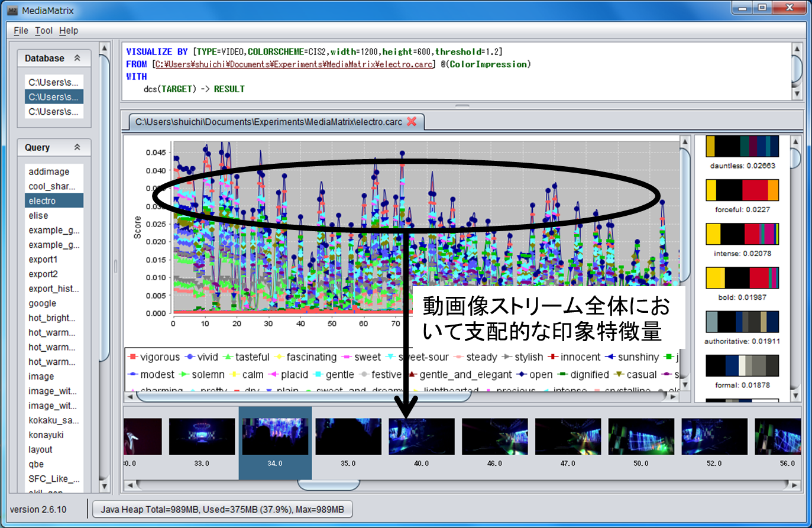This screenshot has width=812, height=528.
Task: Click the forceful color palette swatch
Action: (x=742, y=190)
